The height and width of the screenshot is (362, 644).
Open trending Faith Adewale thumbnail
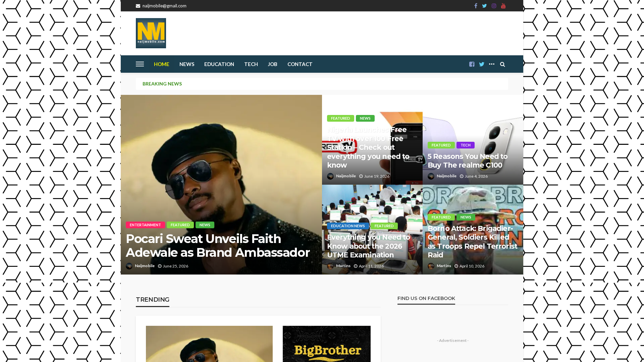(x=209, y=344)
